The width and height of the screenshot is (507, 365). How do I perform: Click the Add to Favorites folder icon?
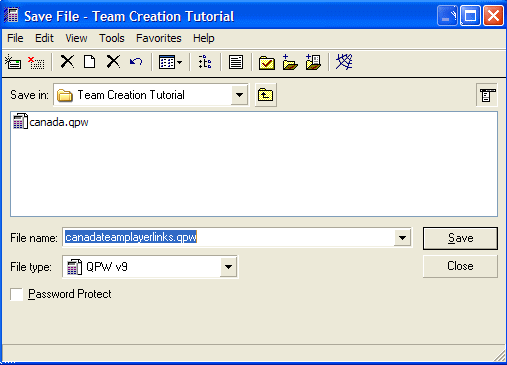tap(290, 62)
